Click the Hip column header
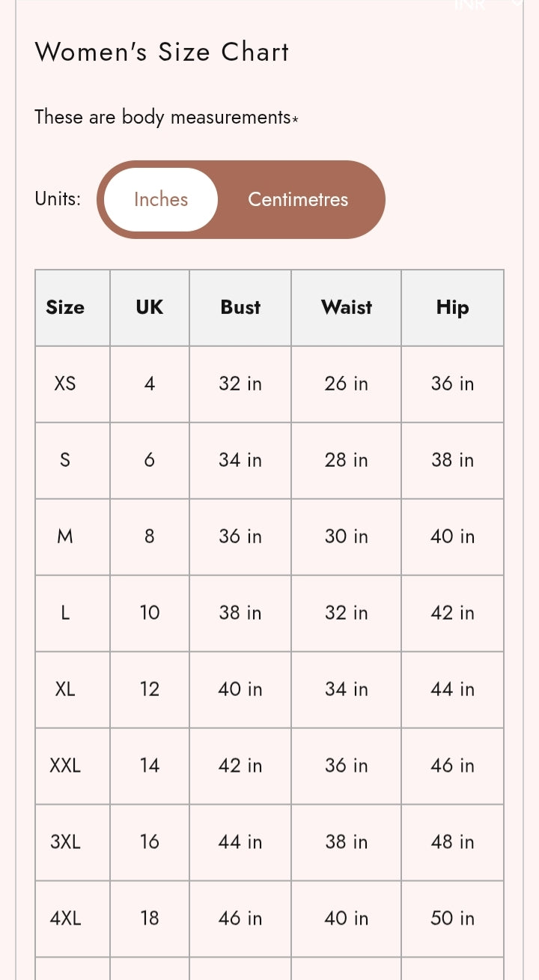This screenshot has height=980, width=539. 452,307
